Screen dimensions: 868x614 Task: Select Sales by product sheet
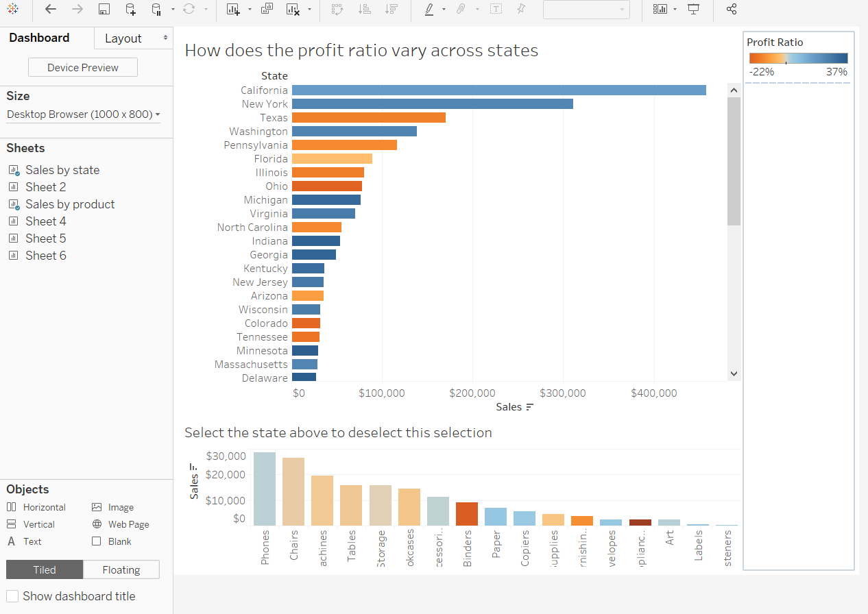tap(70, 204)
